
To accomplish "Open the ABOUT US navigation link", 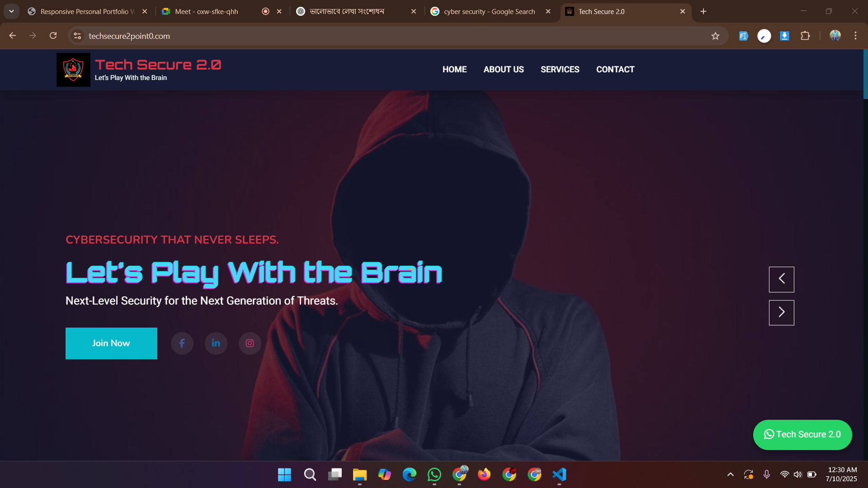I will 504,70.
